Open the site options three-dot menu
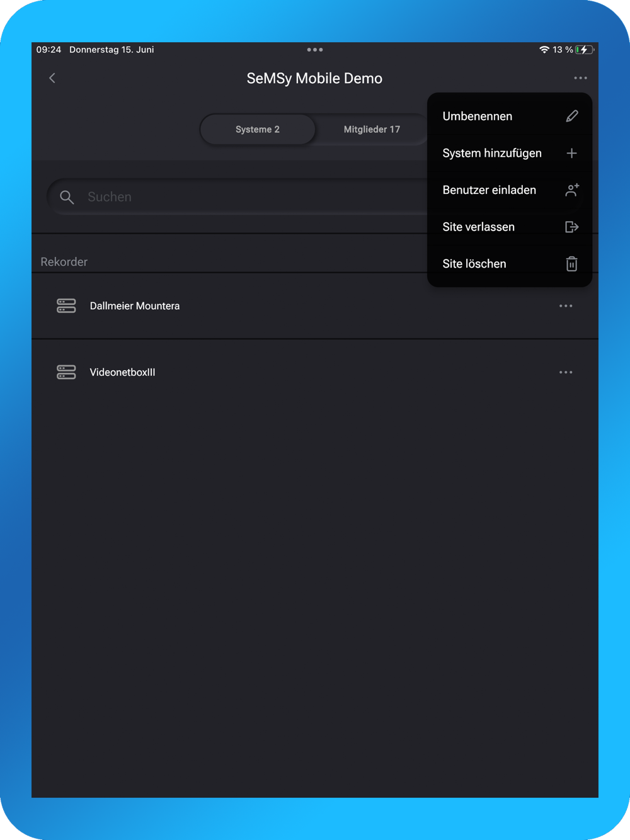The width and height of the screenshot is (630, 840). point(580,78)
